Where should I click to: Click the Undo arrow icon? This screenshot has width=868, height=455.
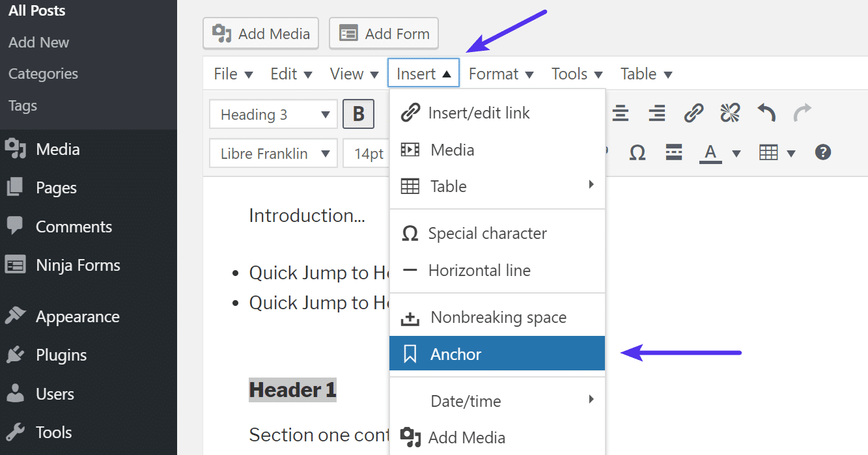pos(766,114)
